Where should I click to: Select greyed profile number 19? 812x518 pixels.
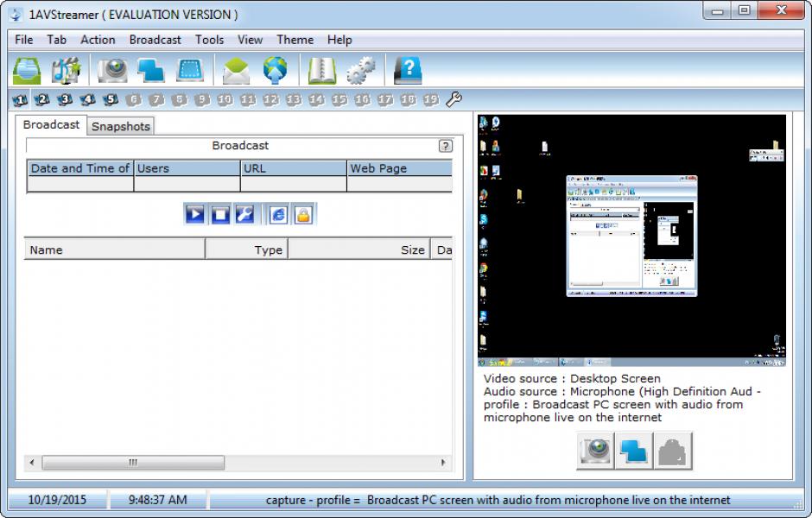[x=431, y=99]
